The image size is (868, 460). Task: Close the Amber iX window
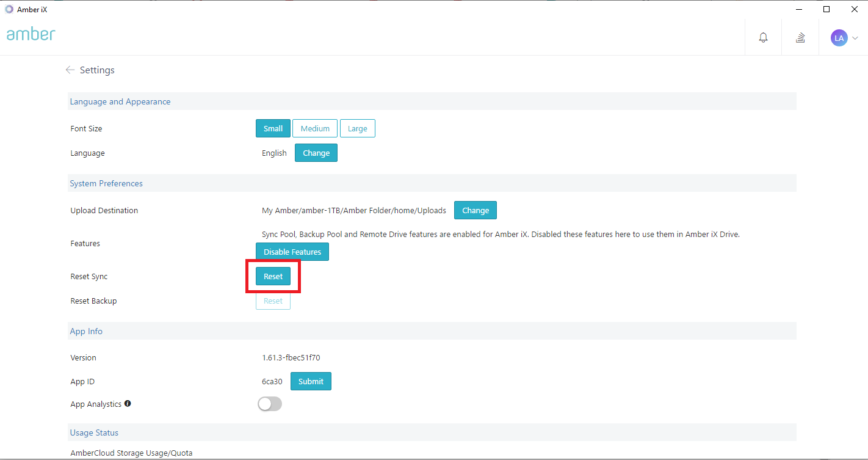click(x=855, y=9)
